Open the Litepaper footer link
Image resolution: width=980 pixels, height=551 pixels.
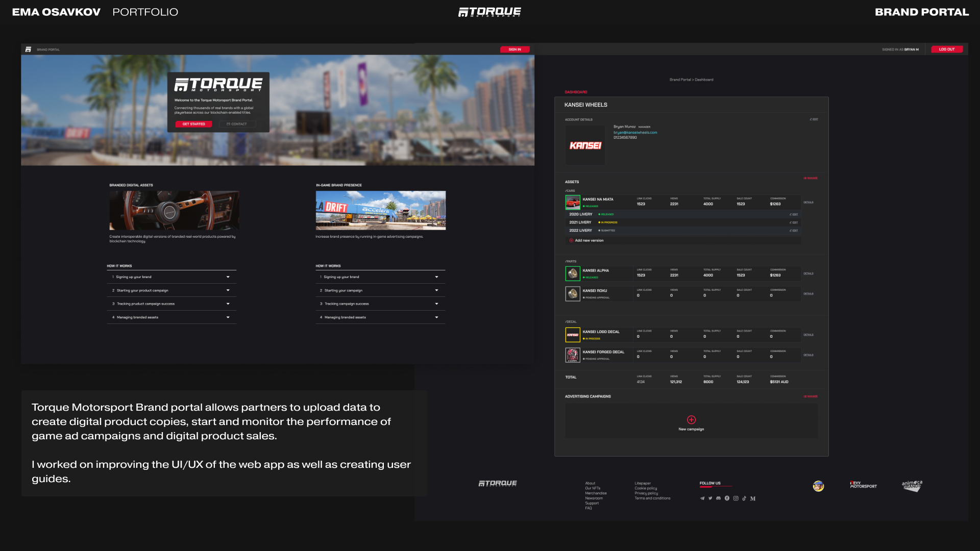tap(643, 483)
